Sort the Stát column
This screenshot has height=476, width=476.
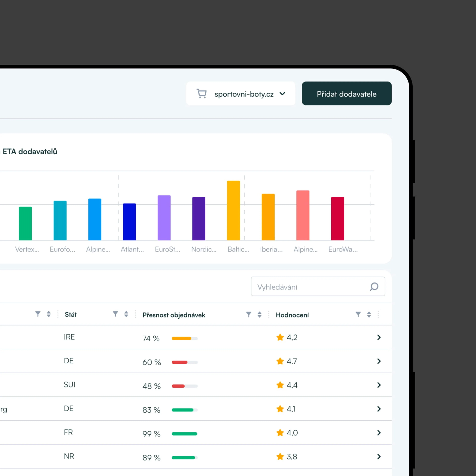pyautogui.click(x=126, y=314)
